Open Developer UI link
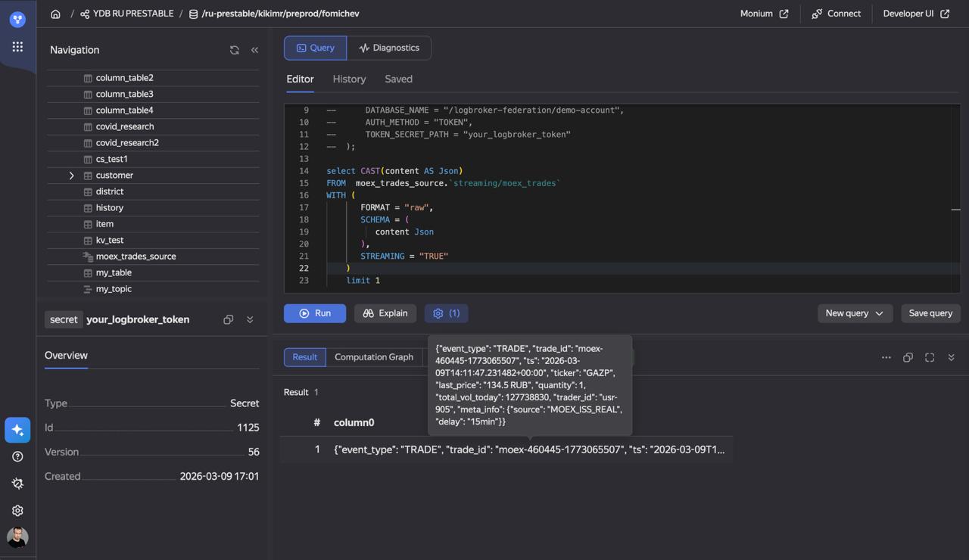The image size is (969, 560). [916, 14]
